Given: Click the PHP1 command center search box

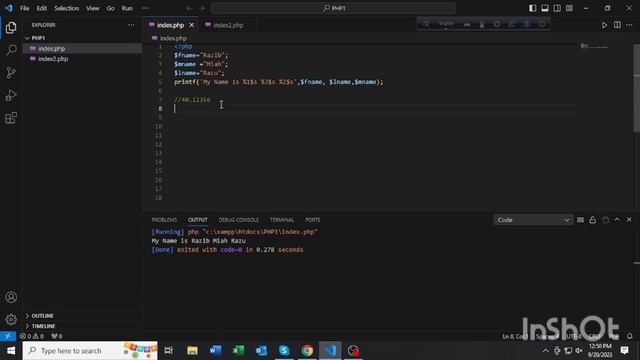Looking at the screenshot, I should (333, 8).
